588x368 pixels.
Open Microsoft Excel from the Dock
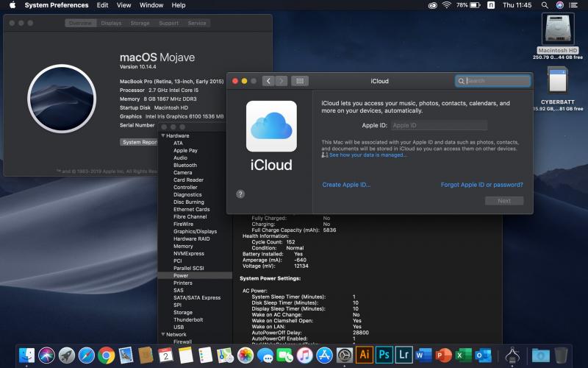point(464,355)
